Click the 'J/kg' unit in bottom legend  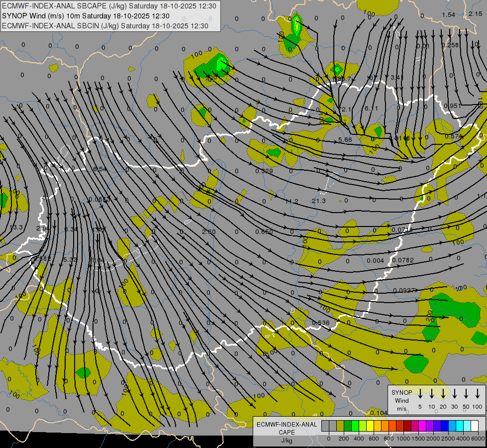coord(287,441)
